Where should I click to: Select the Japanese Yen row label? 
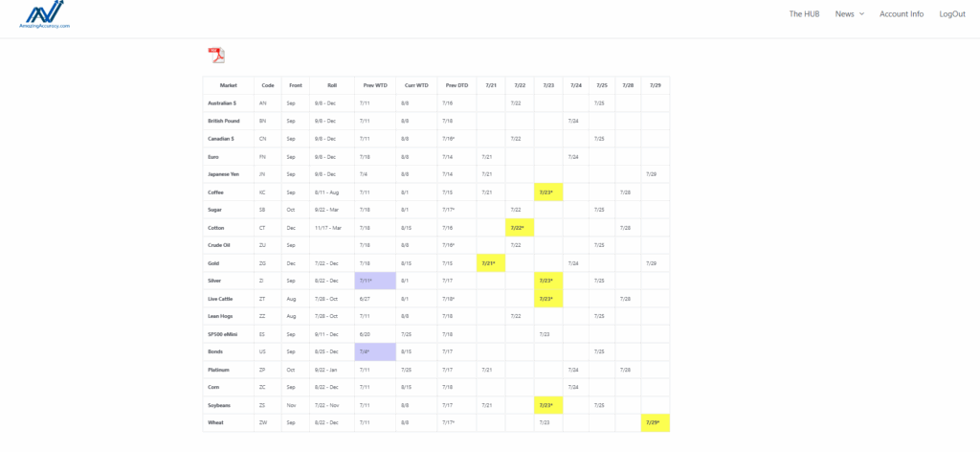(x=224, y=174)
